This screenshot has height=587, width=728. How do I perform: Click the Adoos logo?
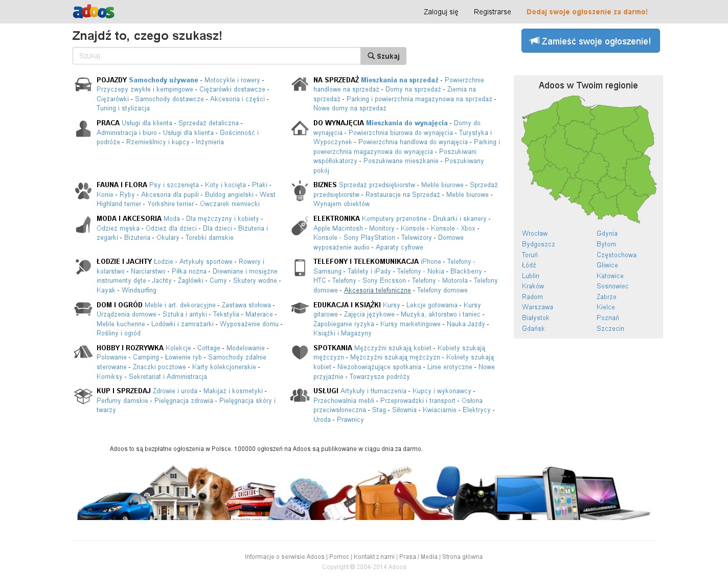[x=94, y=12]
